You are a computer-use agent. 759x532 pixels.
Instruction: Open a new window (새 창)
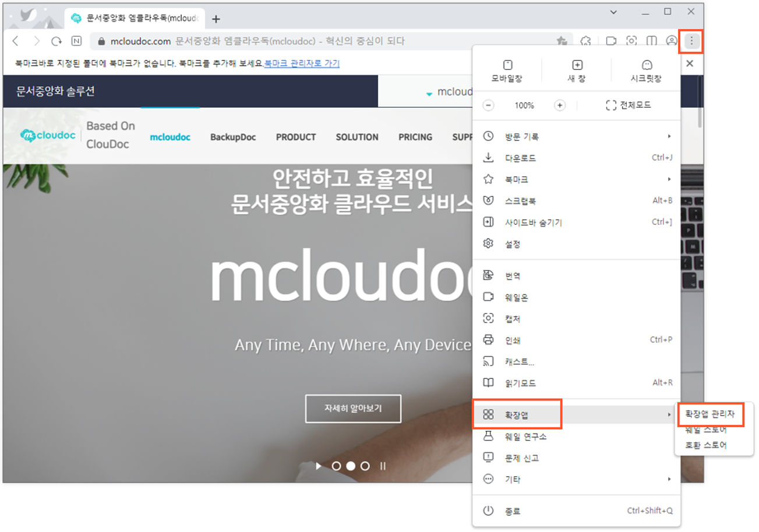point(577,71)
